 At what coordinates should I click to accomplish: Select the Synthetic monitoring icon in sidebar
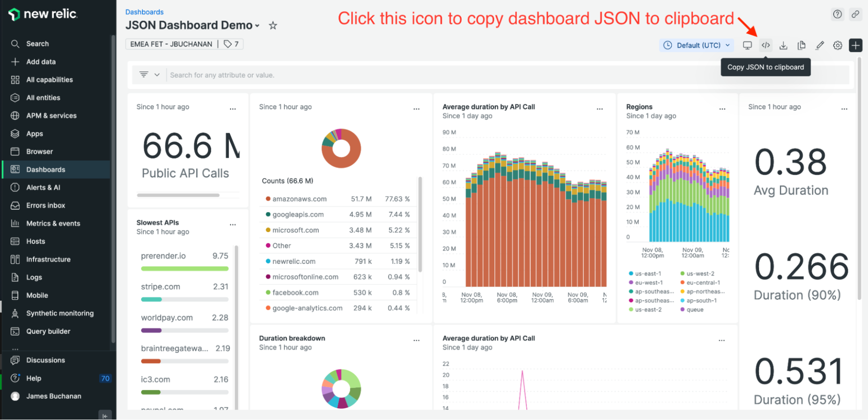tap(15, 313)
